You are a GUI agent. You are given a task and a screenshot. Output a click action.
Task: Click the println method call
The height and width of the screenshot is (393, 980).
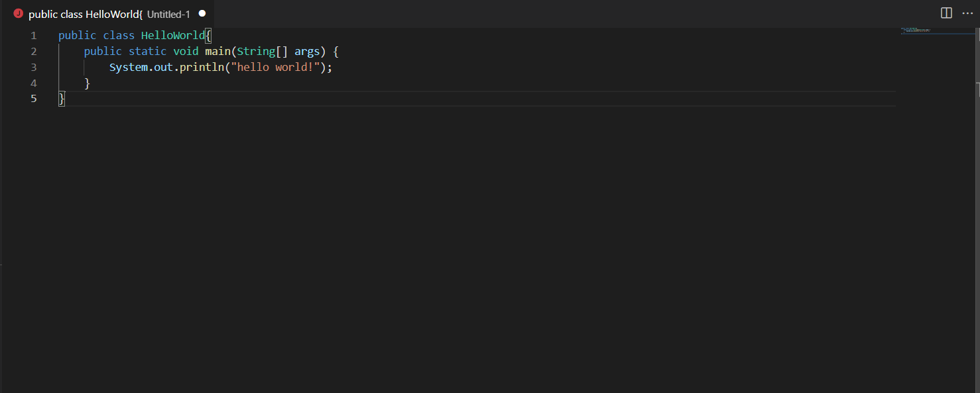point(203,66)
